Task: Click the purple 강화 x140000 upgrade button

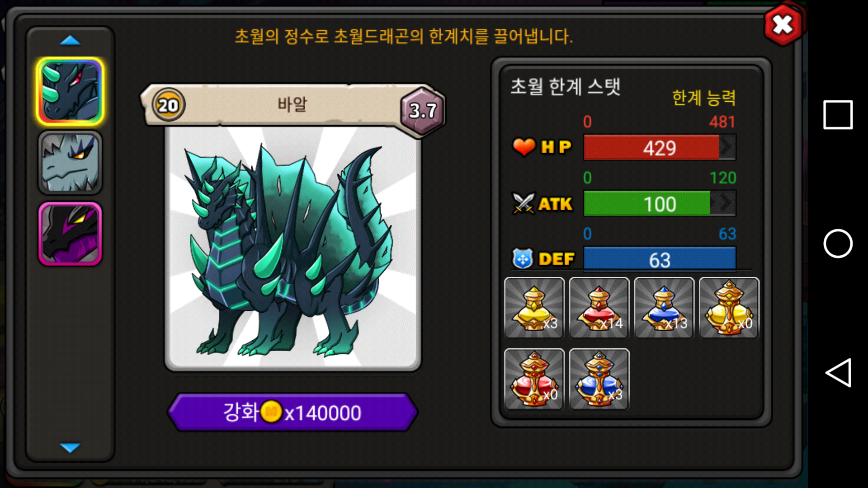Action: pos(292,412)
